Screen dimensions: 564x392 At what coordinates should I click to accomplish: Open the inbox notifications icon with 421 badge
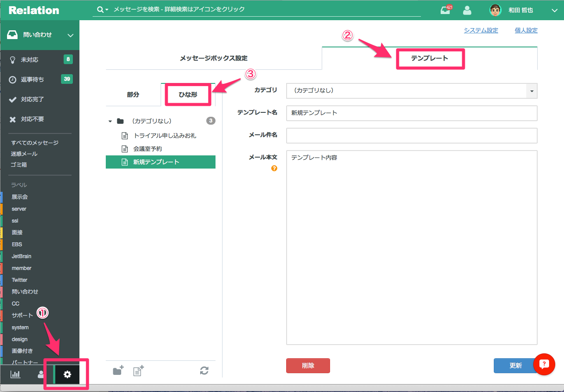446,10
